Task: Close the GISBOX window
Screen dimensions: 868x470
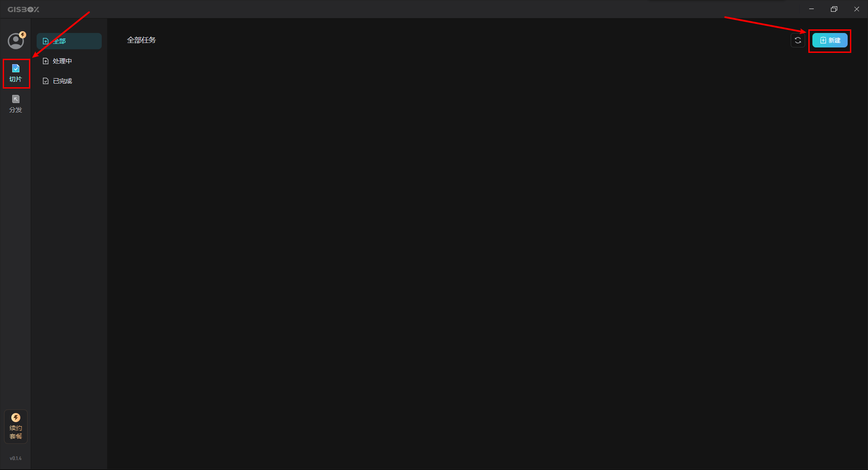Action: pos(857,9)
